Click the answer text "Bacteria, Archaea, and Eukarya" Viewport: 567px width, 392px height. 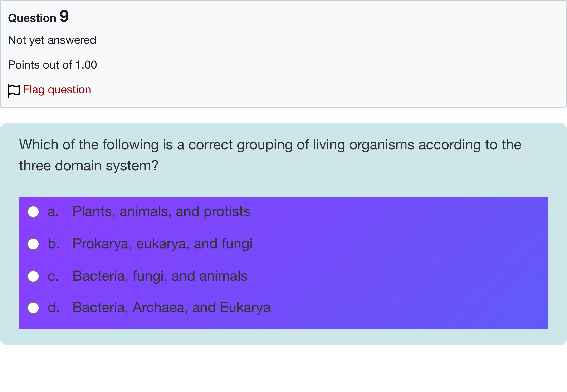(x=171, y=307)
